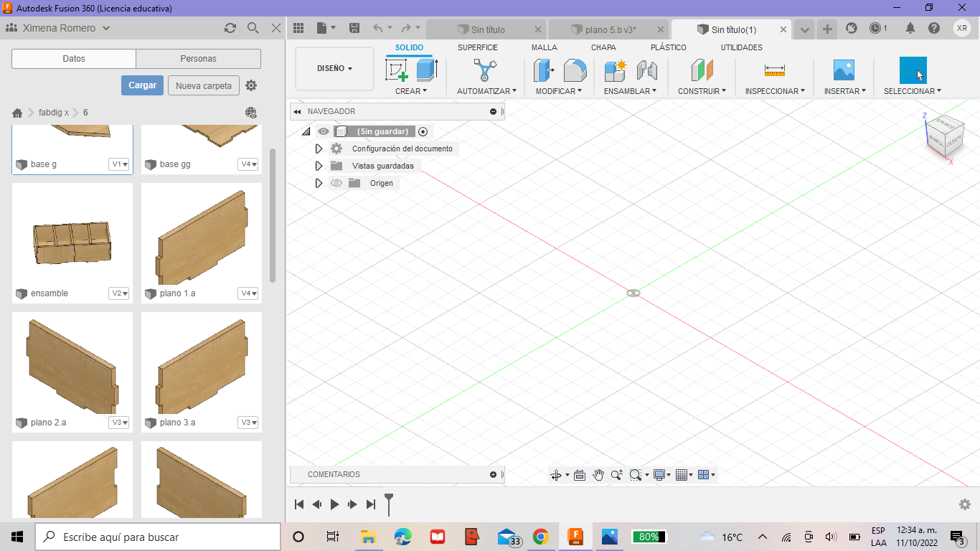Screen dimensions: 980x551
Task: Collapse the root component tree
Action: (306, 131)
